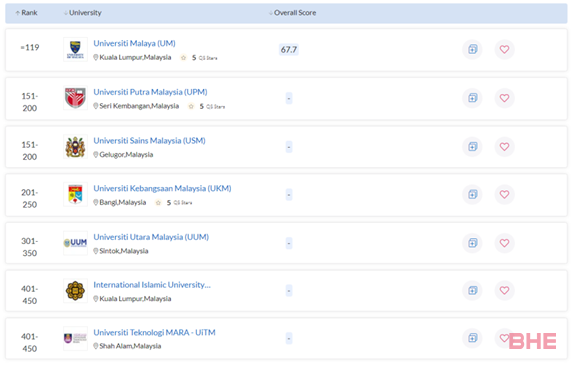Add Universiti Malaya to compare list
Screen dimensions: 576x369
[472, 49]
